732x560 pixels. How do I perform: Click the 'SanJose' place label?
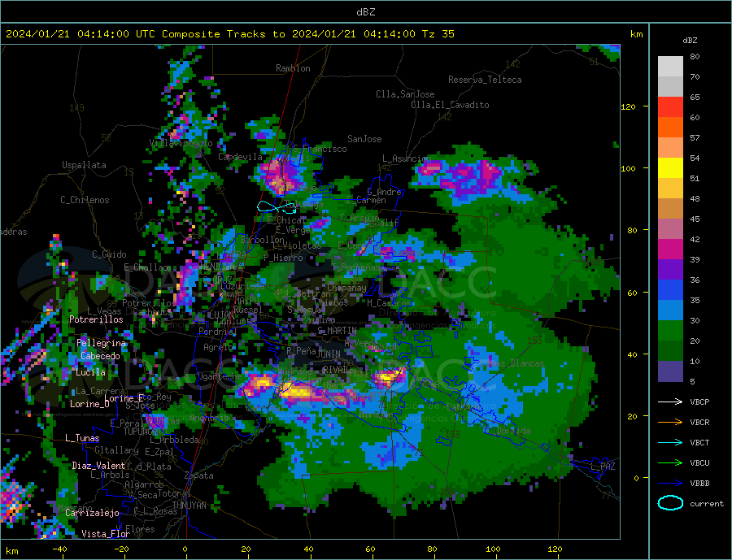364,139
